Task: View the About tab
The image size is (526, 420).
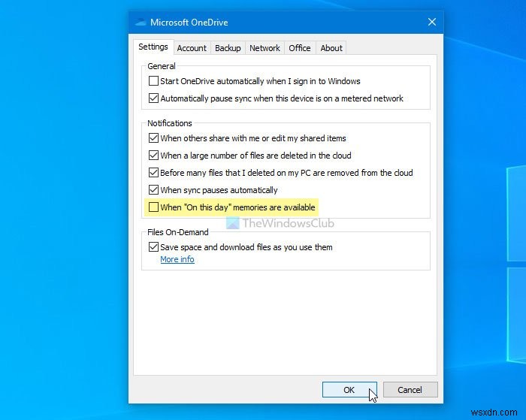Action: coord(331,48)
